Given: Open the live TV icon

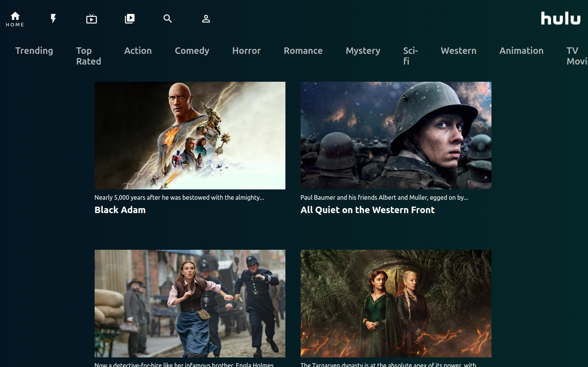Looking at the screenshot, I should click(92, 19).
